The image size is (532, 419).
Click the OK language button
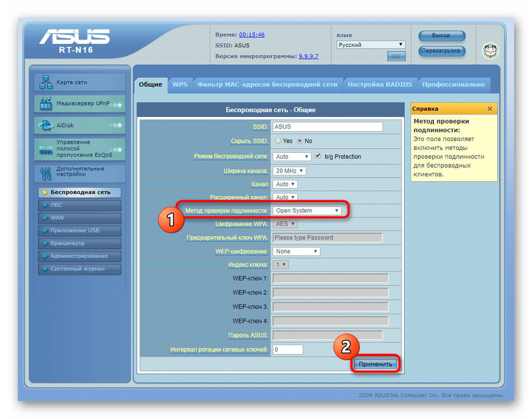click(396, 57)
